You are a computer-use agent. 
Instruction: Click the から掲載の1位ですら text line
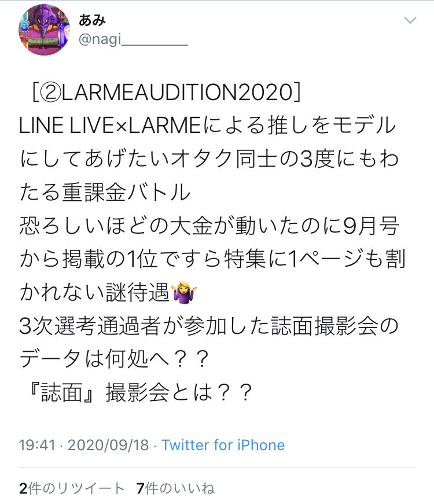[212, 259]
